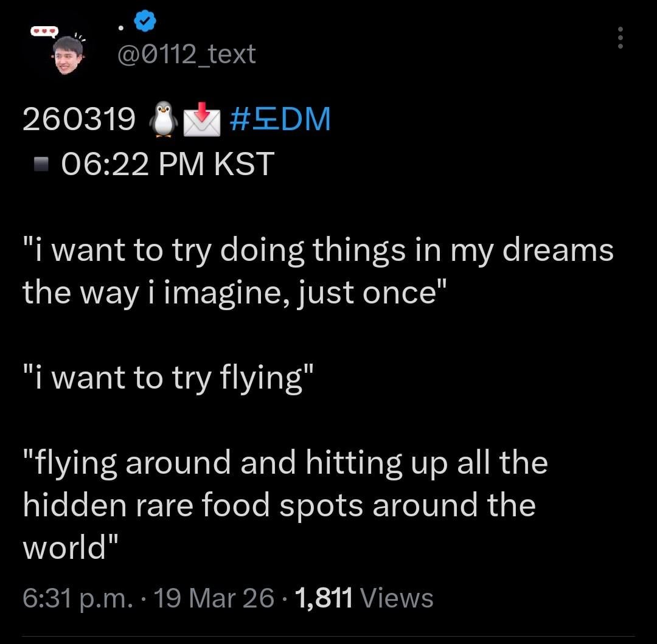Open the #도DM hashtag
Image resolution: width=657 pixels, height=644 pixels.
click(x=281, y=119)
